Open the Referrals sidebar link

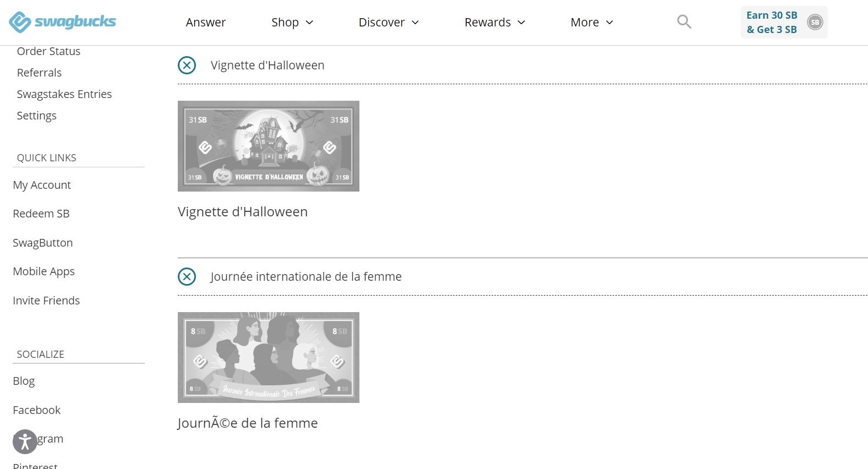(x=39, y=73)
